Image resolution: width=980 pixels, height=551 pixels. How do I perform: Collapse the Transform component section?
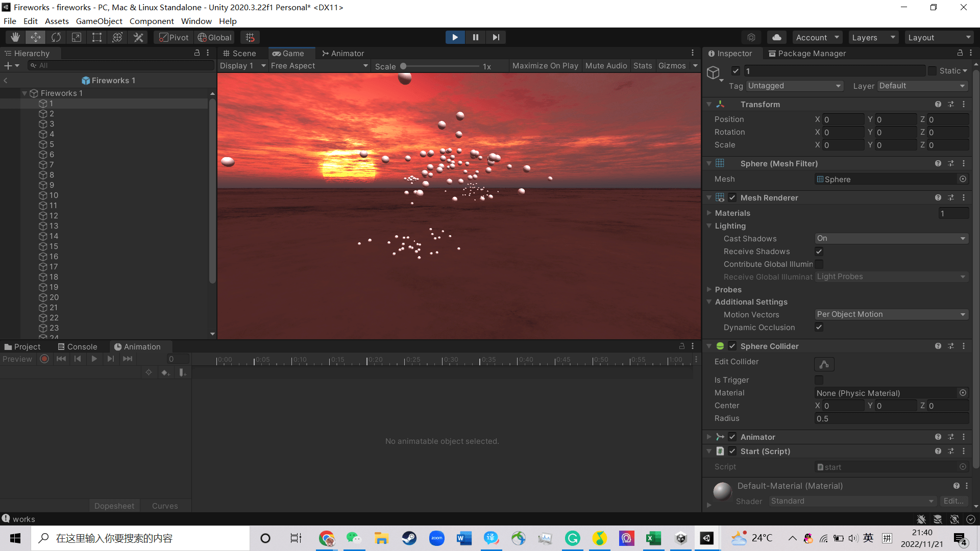[x=709, y=104]
